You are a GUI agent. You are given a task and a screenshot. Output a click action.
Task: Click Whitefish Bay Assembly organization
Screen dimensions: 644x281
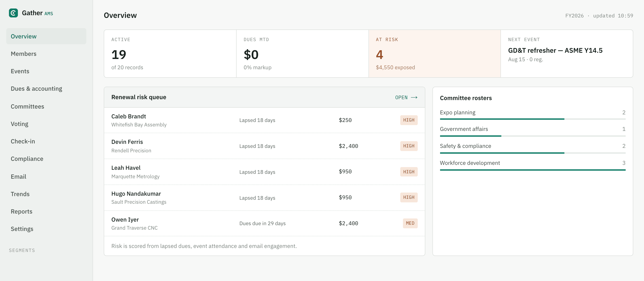139,125
